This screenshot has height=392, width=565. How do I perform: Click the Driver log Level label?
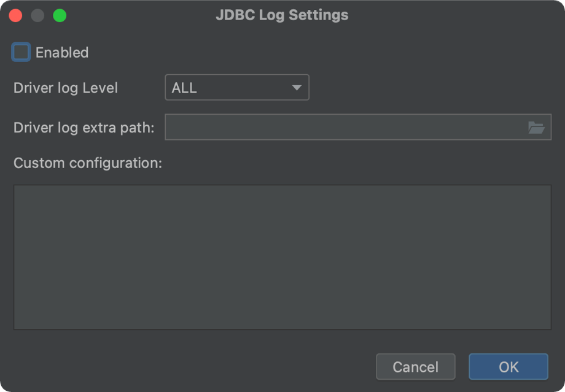(x=65, y=88)
